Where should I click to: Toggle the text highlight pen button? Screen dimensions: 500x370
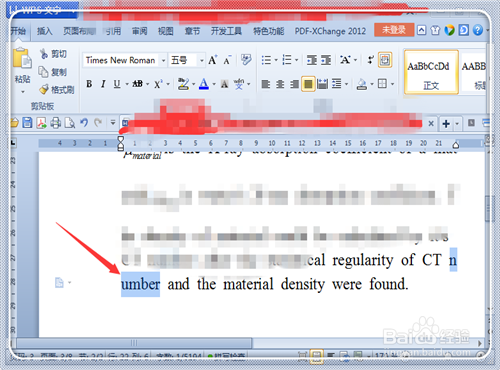(183, 84)
